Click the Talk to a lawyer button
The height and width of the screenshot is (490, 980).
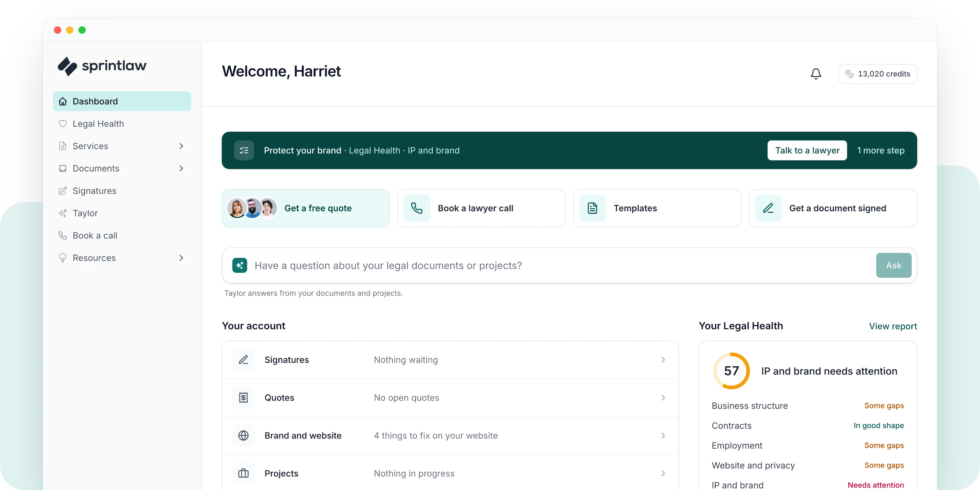pos(807,150)
